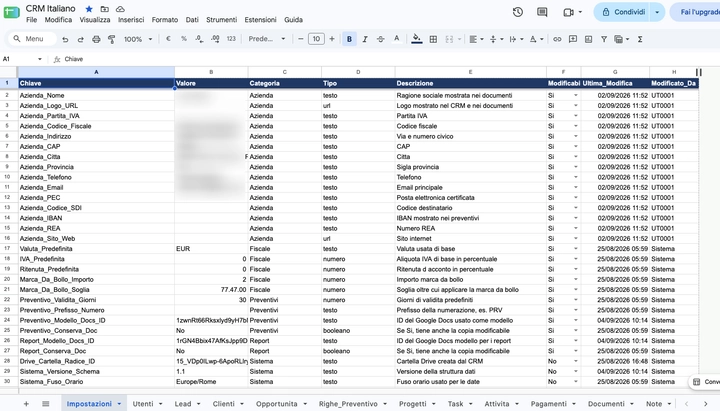Open more number formats 123
The height and width of the screenshot is (411, 720).
[x=231, y=39]
